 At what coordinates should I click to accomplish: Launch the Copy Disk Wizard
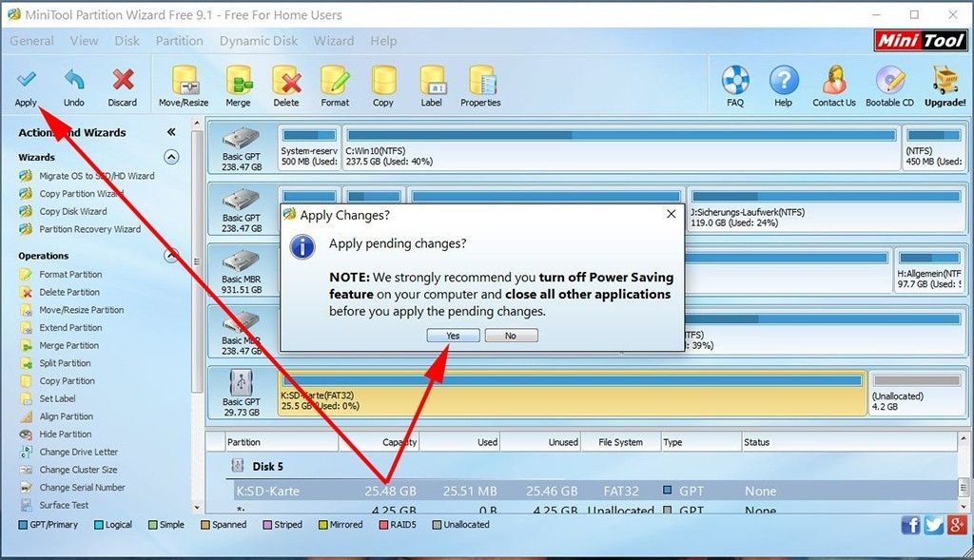[73, 212]
